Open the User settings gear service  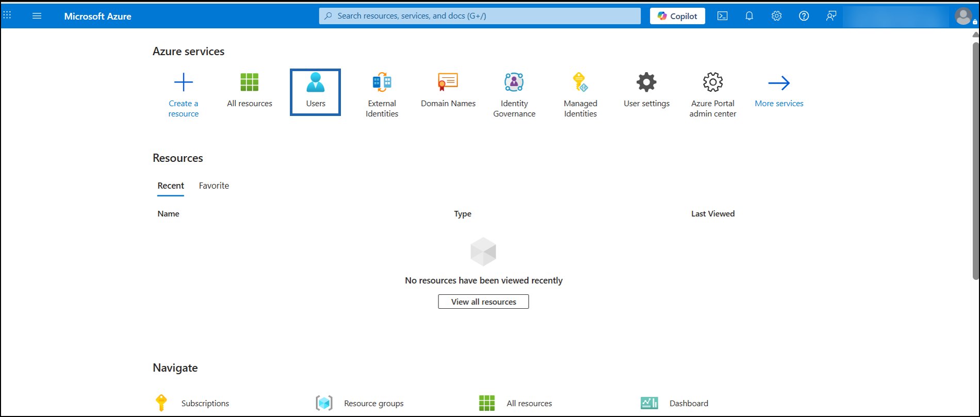[x=646, y=82]
